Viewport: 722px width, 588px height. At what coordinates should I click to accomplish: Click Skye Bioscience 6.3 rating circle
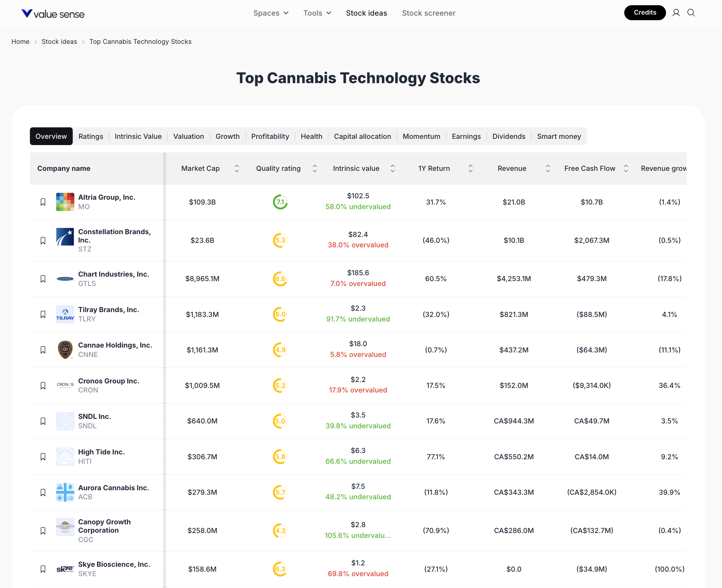coord(280,569)
